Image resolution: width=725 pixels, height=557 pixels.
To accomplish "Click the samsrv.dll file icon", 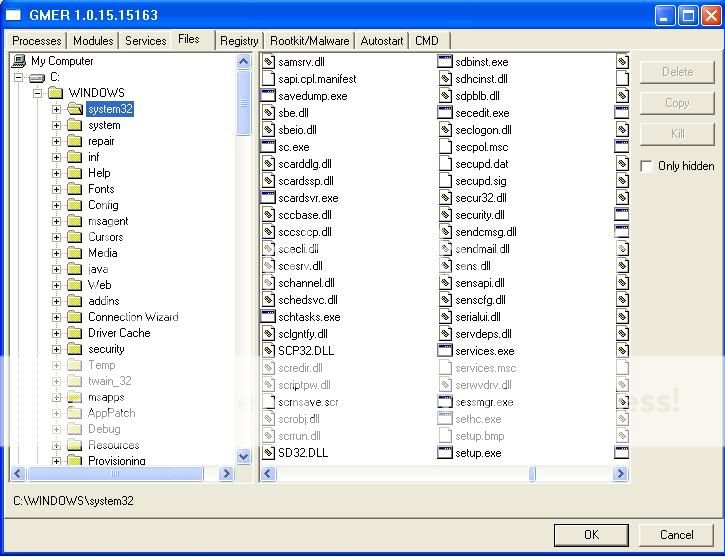I will 268,62.
